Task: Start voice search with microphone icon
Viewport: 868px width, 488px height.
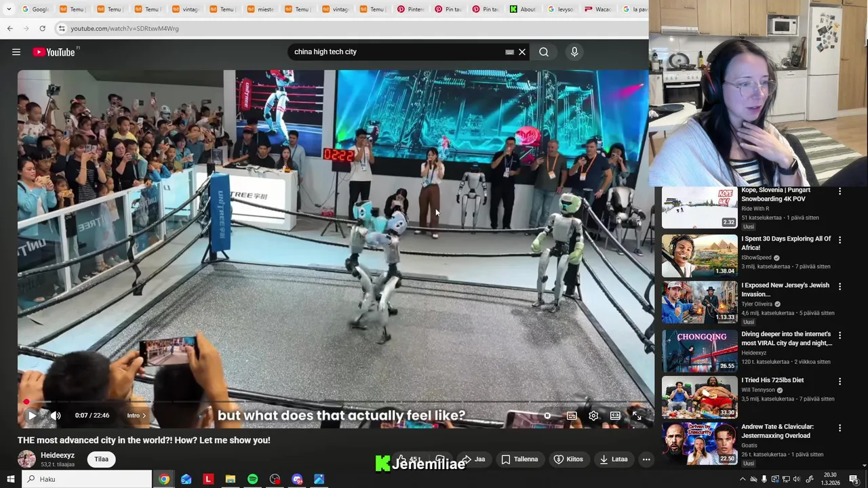Action: point(574,52)
